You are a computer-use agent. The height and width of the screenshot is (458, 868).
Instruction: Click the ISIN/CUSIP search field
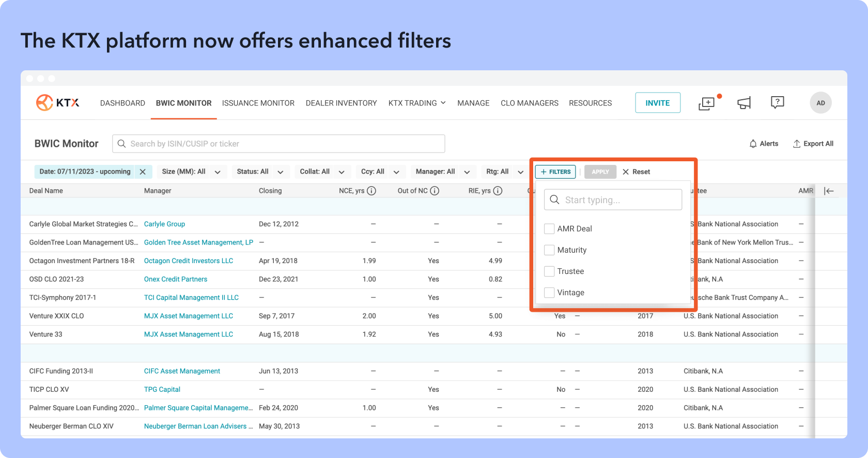[x=279, y=144]
